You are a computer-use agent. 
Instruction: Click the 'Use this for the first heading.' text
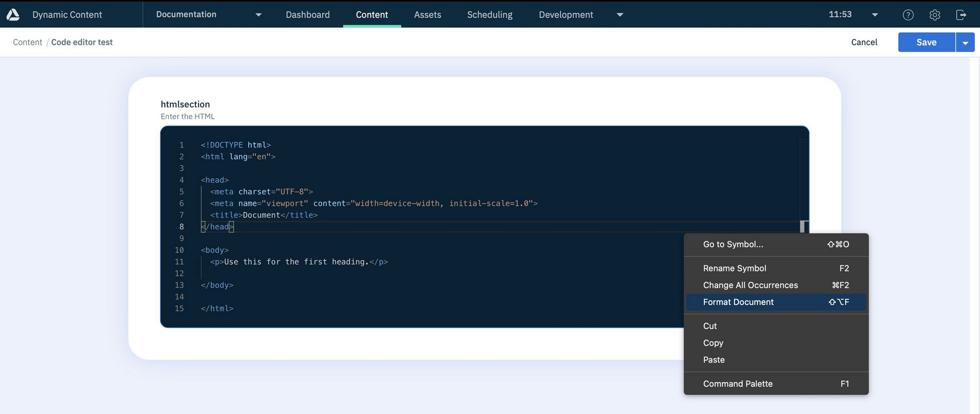click(x=296, y=262)
